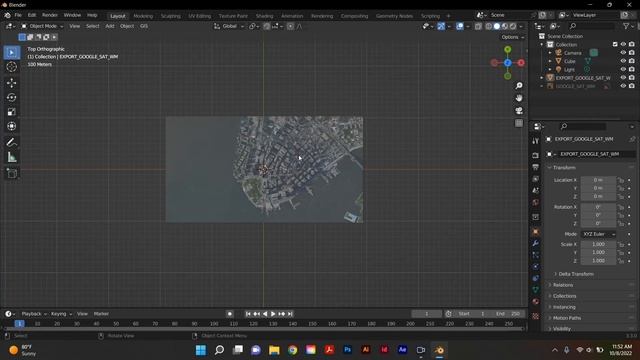Select the Add Cube tool
This screenshot has height=360, width=640.
point(11,173)
